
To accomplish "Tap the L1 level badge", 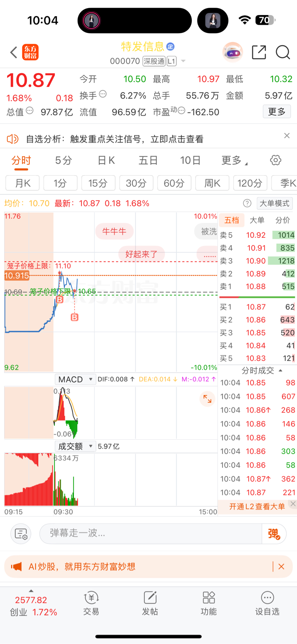I will (x=171, y=61).
